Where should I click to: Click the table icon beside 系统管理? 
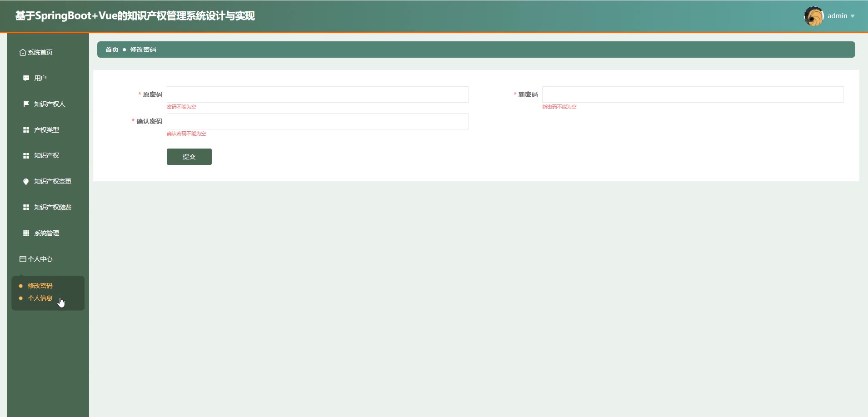point(26,233)
